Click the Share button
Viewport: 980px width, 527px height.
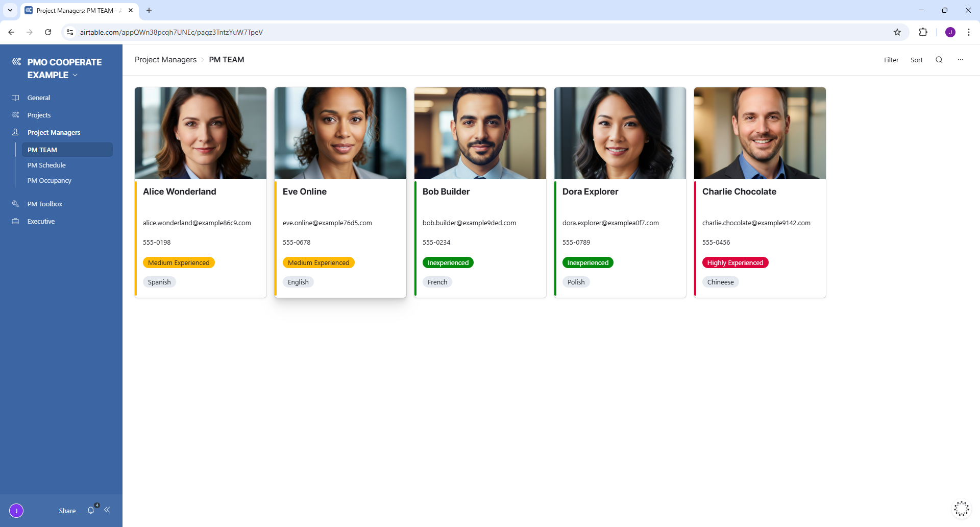pyautogui.click(x=67, y=511)
